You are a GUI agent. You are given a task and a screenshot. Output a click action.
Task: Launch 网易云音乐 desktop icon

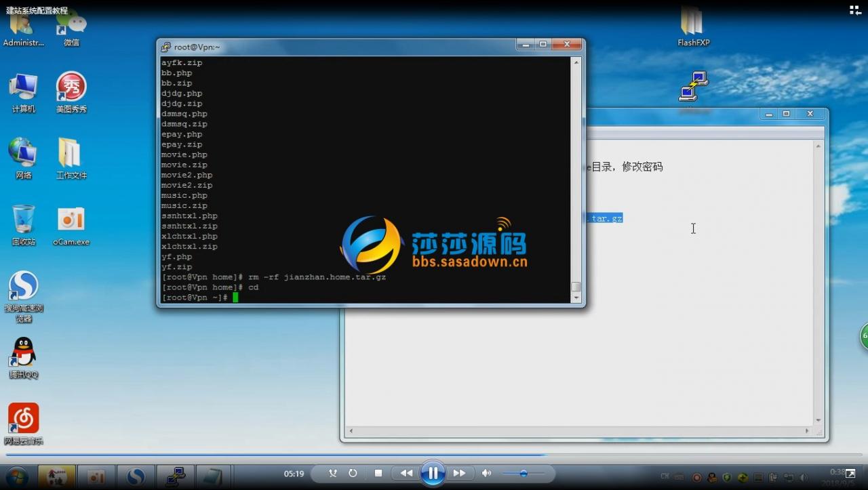point(23,424)
